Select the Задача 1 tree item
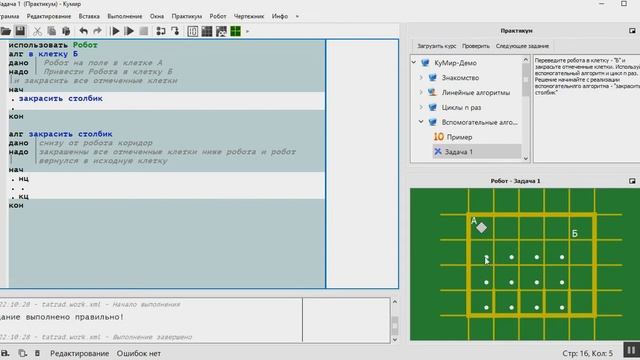The height and width of the screenshot is (360, 640). [459, 152]
